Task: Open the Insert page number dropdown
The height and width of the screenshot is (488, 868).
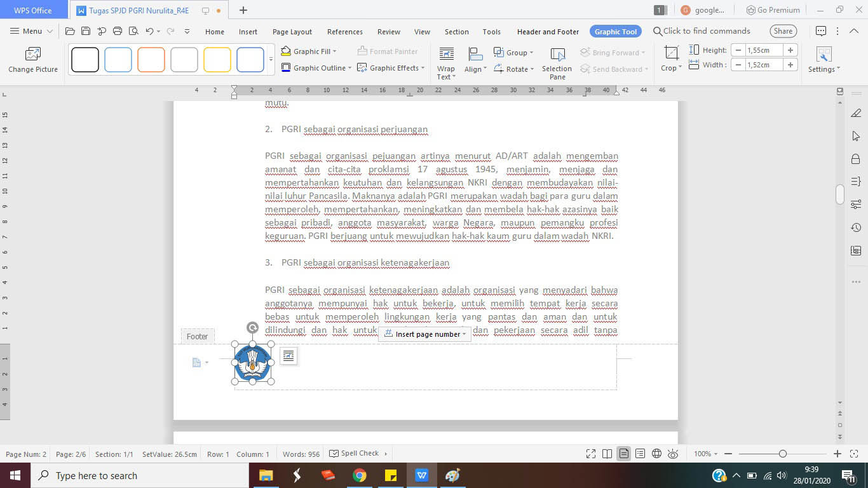Action: (x=465, y=334)
